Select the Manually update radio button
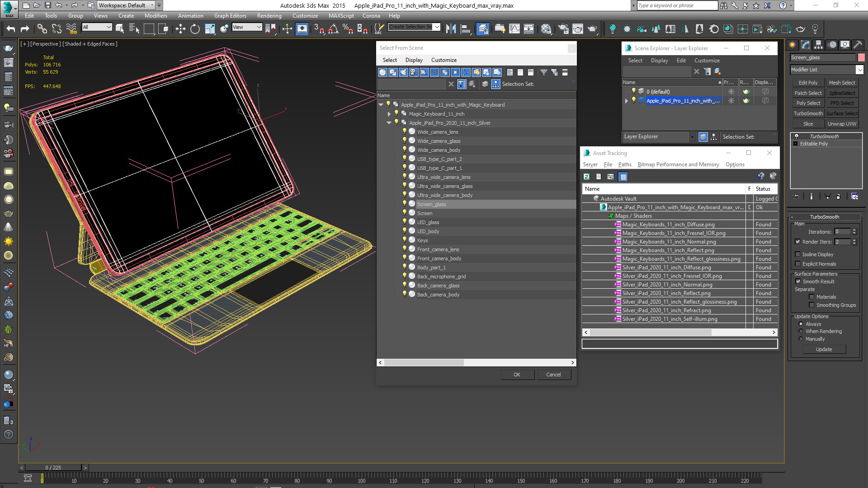Screen dimensions: 868x488 [801, 339]
